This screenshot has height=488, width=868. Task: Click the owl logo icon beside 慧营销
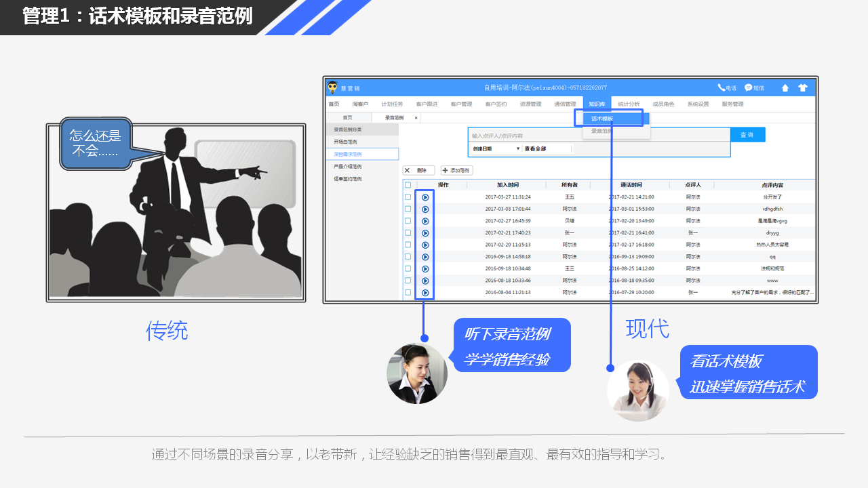332,87
